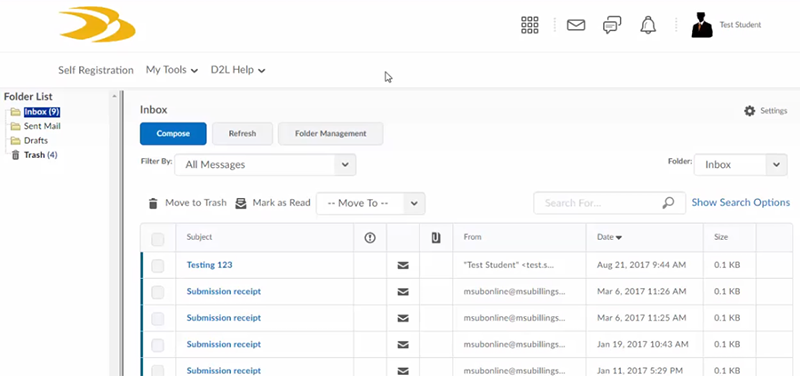The image size is (800, 376).
Task: Open Submission receipt from Jan 11, 2017
Action: coord(223,370)
